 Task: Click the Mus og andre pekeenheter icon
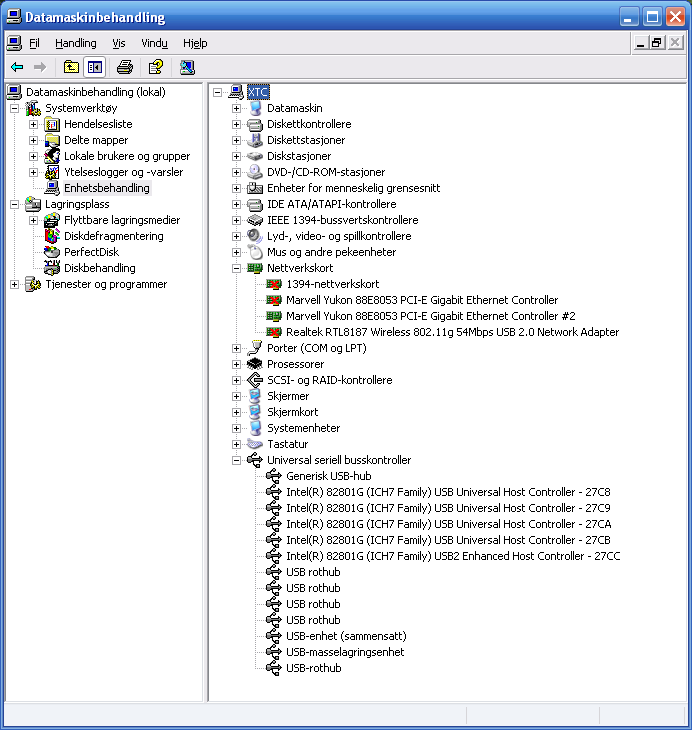pyautogui.click(x=255, y=252)
